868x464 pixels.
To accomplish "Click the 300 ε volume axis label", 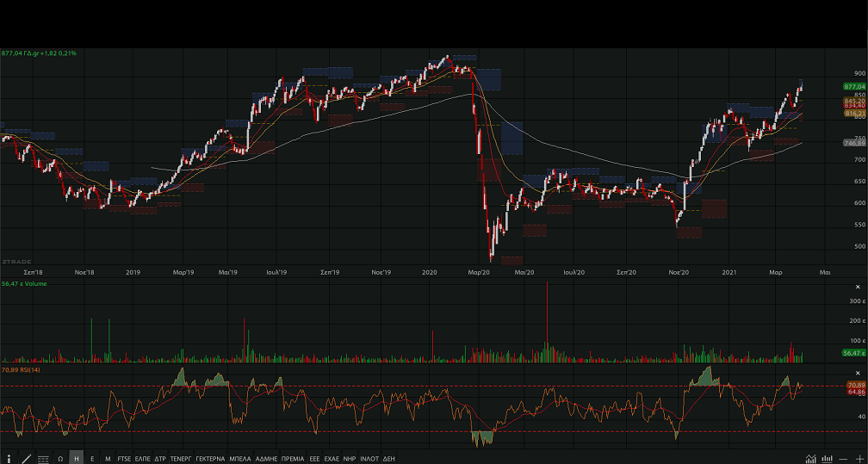I will click(x=858, y=300).
